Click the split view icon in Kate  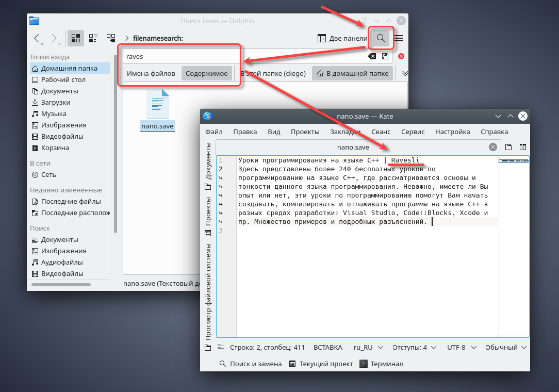[x=522, y=147]
